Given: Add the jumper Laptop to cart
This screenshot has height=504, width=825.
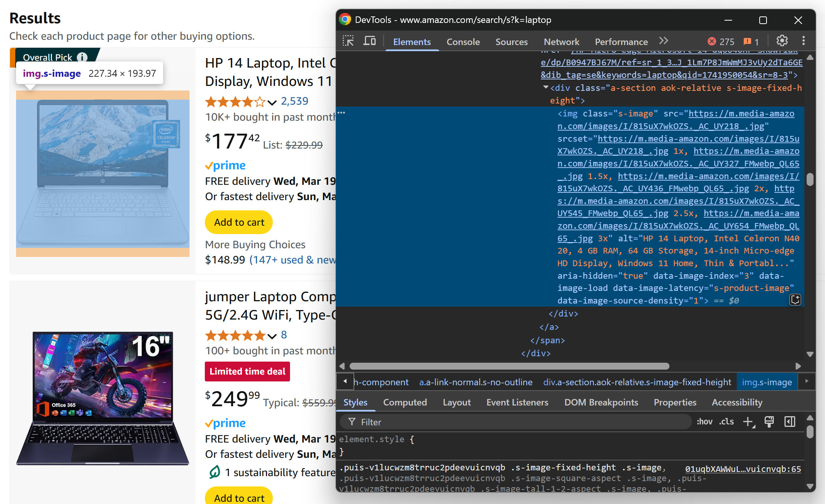Looking at the screenshot, I should click(239, 496).
